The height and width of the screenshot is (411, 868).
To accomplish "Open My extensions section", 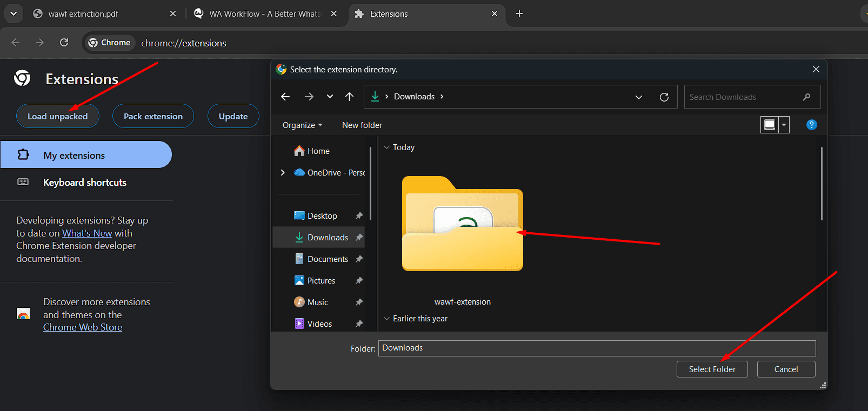I will tap(86, 155).
